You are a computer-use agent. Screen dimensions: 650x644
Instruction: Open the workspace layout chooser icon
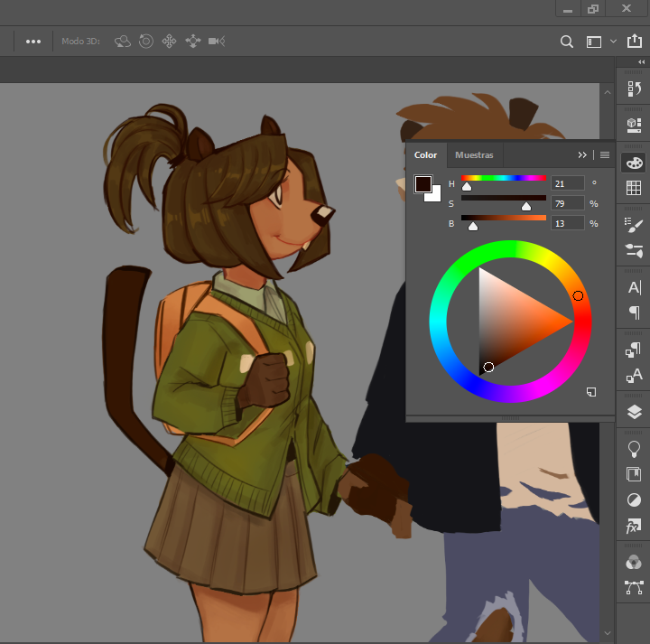(594, 42)
